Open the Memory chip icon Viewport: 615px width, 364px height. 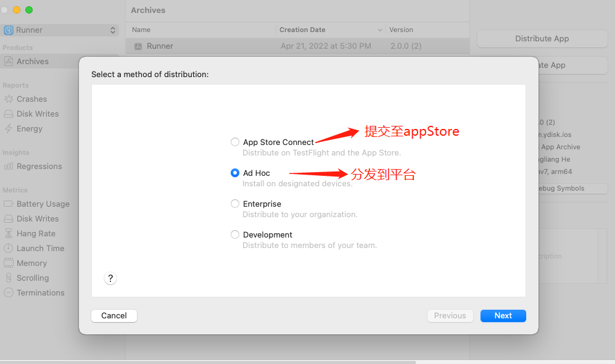pyautogui.click(x=9, y=263)
